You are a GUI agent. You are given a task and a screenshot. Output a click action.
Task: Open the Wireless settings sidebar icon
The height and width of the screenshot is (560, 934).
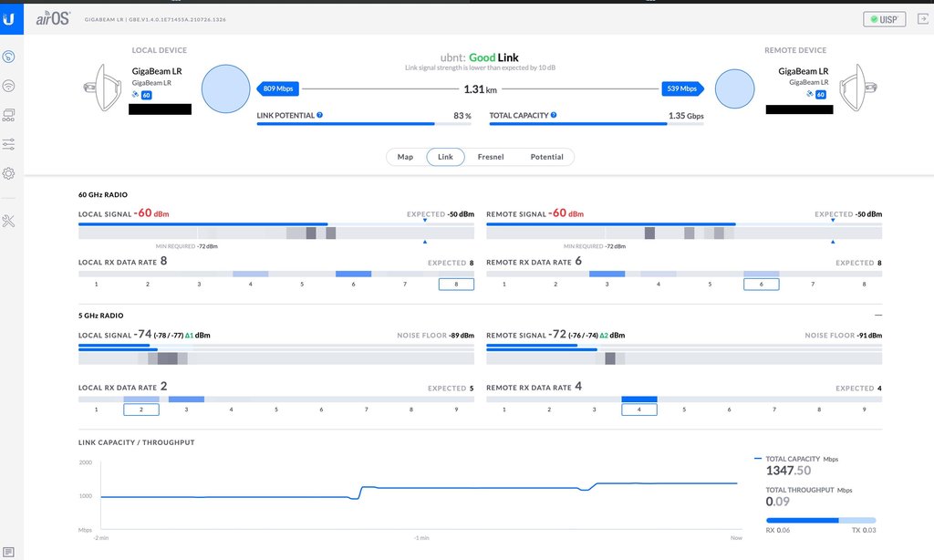click(9, 86)
